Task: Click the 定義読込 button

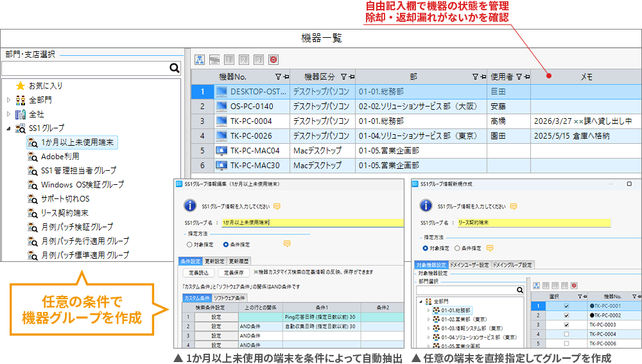Action: pos(198,273)
